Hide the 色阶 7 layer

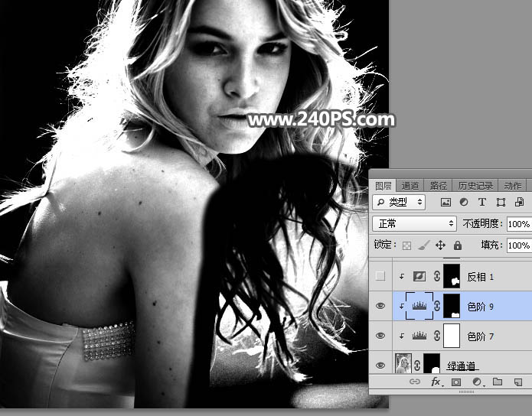(x=380, y=336)
